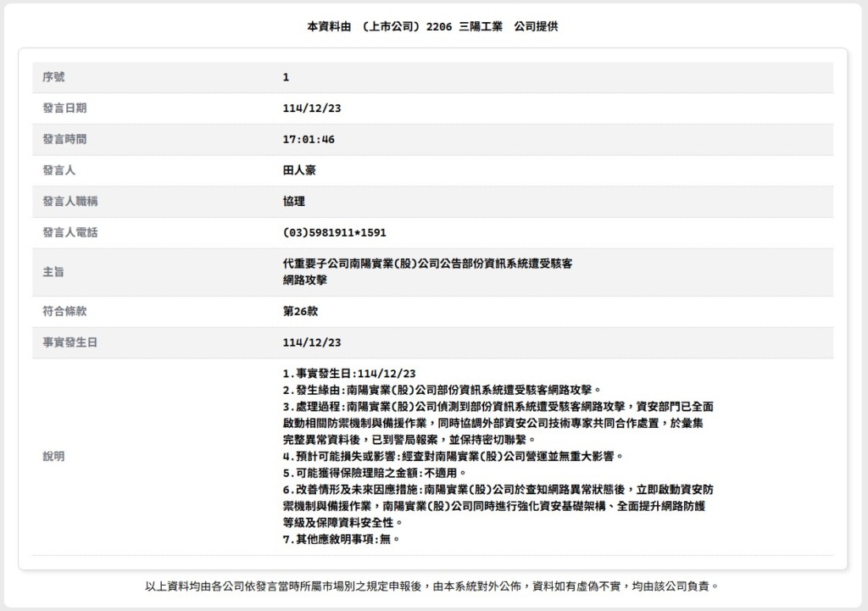Viewport: 868px width, 611px height.
Task: Select the job title value 協理
Action: (293, 201)
